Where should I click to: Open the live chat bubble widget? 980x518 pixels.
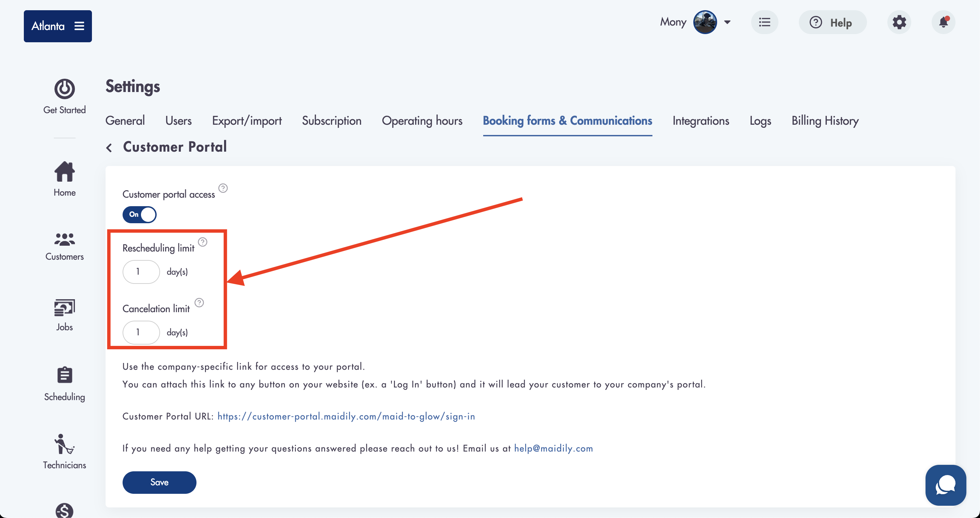pos(945,485)
